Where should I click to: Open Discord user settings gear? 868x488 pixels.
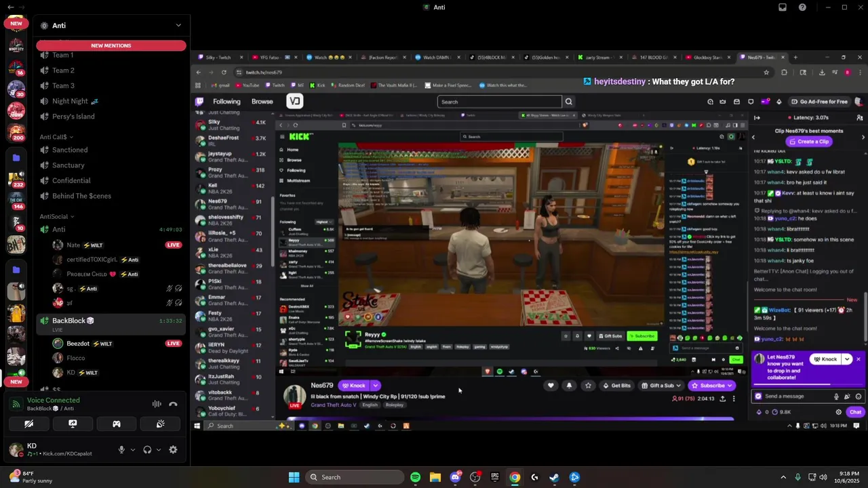click(173, 449)
